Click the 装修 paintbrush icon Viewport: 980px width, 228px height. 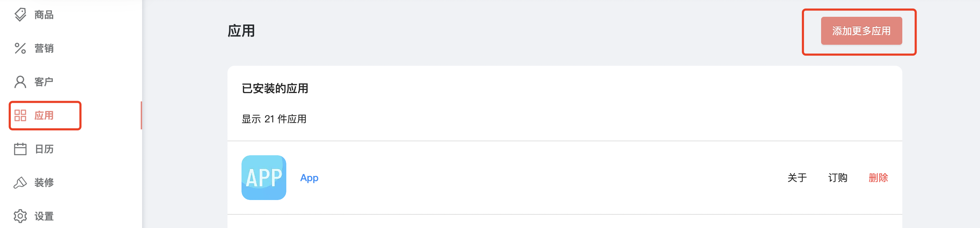point(20,183)
